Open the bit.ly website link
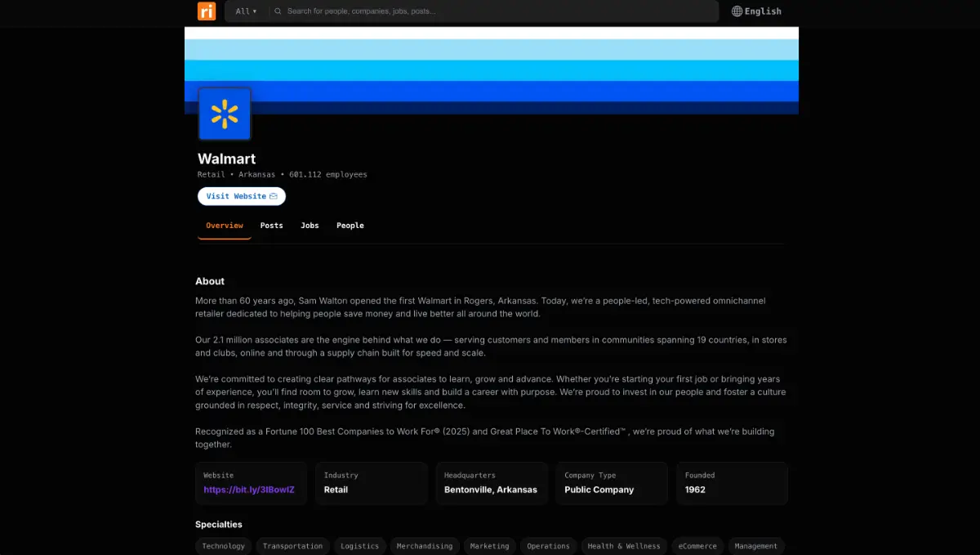Screen dimensions: 980x555 click(x=249, y=490)
